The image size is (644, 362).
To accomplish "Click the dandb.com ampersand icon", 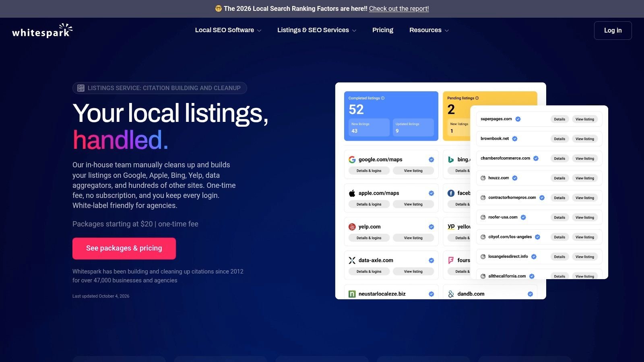I will tap(451, 294).
